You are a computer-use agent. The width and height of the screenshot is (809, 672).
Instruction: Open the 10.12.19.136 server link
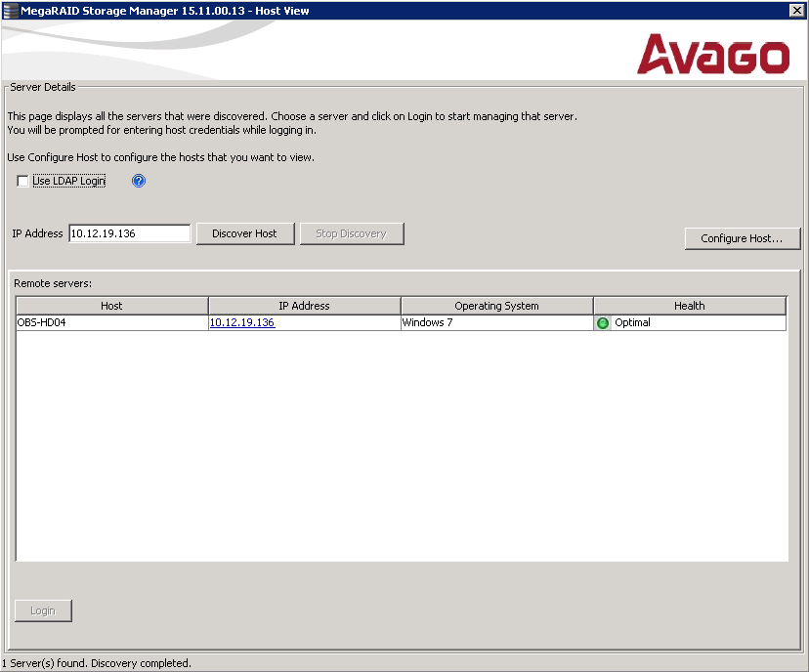click(242, 322)
